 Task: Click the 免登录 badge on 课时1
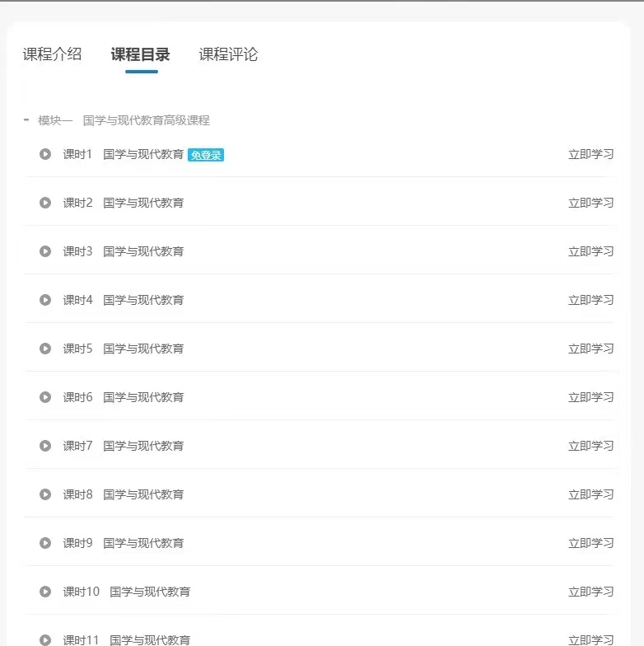pyautogui.click(x=206, y=155)
